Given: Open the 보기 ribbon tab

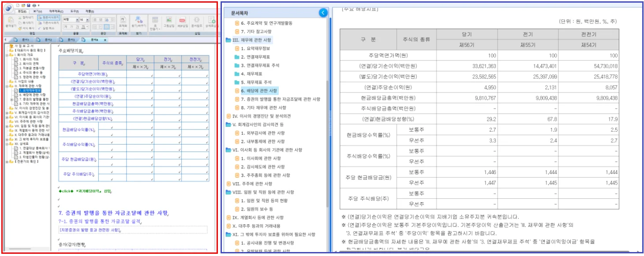Looking at the screenshot, I should 37,11.
